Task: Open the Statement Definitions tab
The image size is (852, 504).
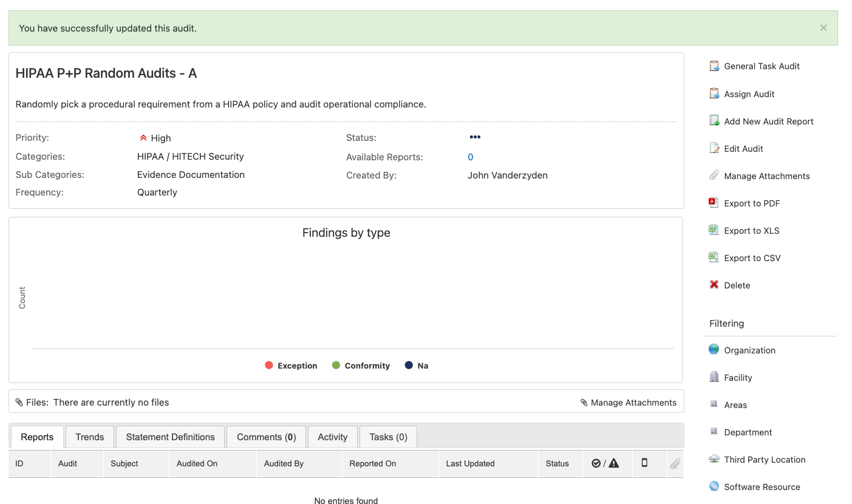Action: (x=171, y=437)
